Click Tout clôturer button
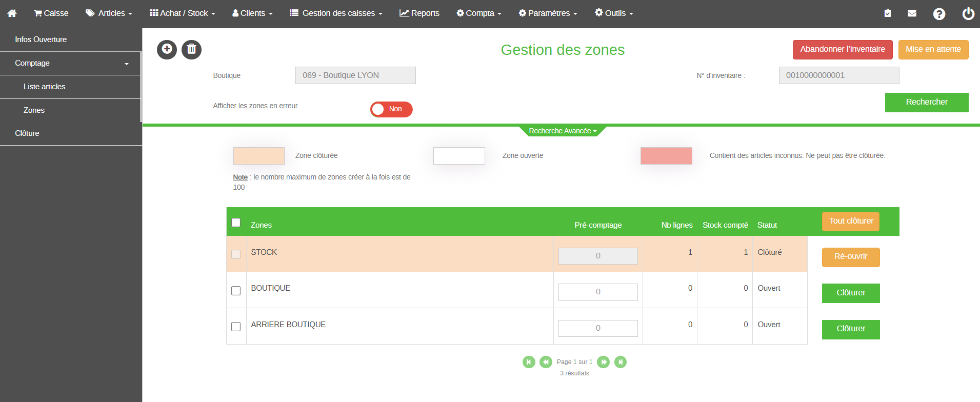Image resolution: width=980 pixels, height=402 pixels. click(851, 222)
